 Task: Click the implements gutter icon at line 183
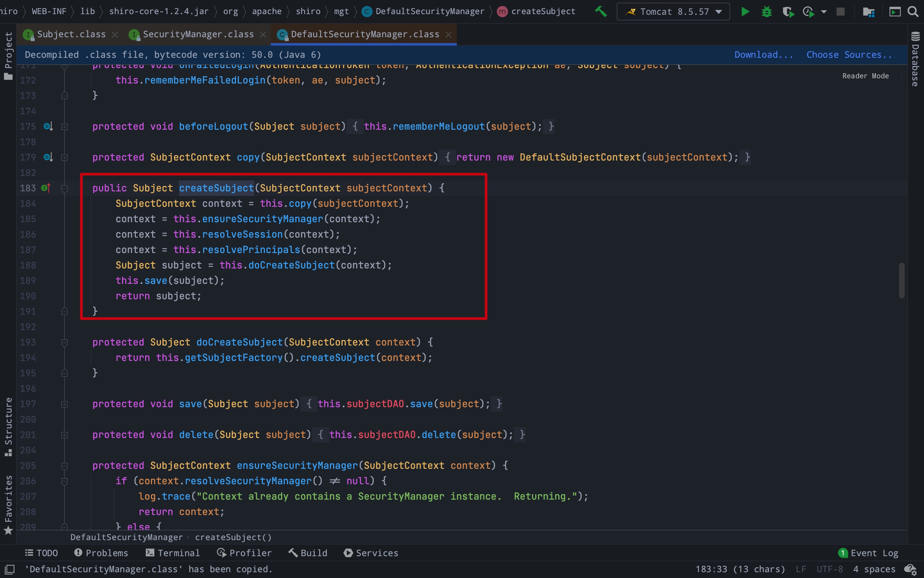46,188
